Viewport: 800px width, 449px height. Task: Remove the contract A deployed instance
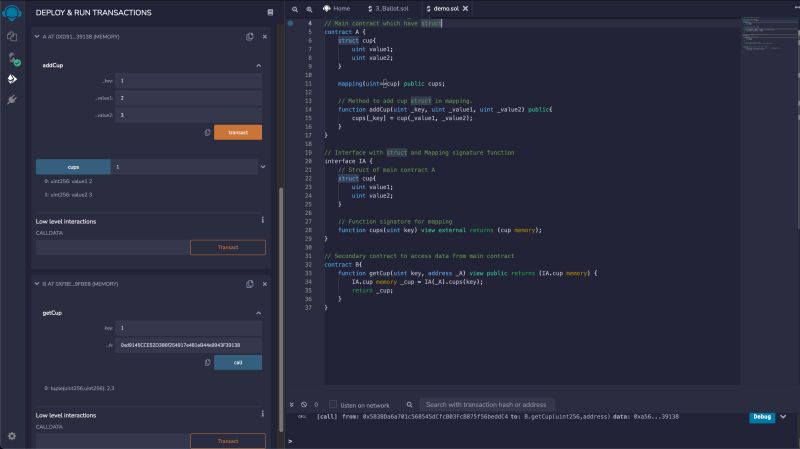pos(265,37)
